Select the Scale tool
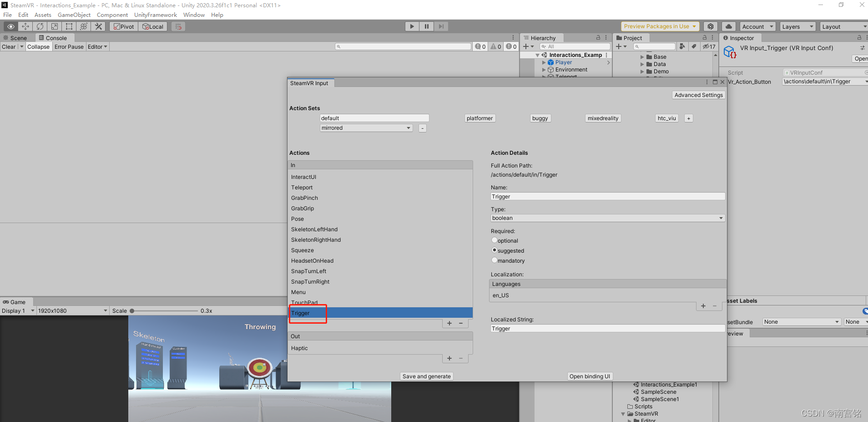Screen dimensions: 868x422 click(x=55, y=26)
